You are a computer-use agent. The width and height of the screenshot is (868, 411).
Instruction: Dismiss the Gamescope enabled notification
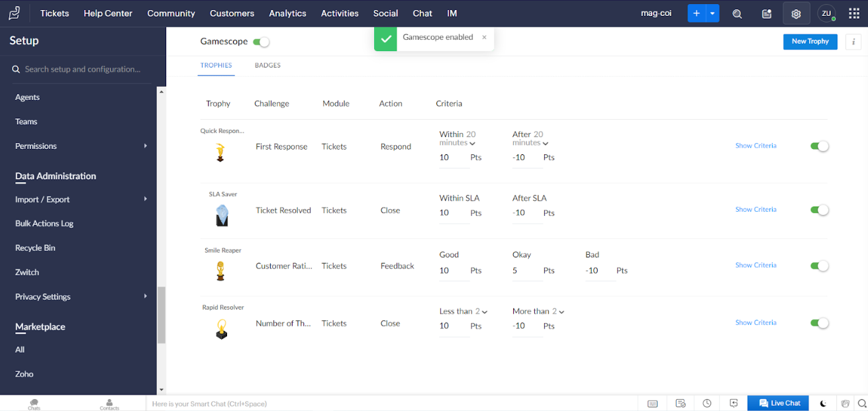484,38
